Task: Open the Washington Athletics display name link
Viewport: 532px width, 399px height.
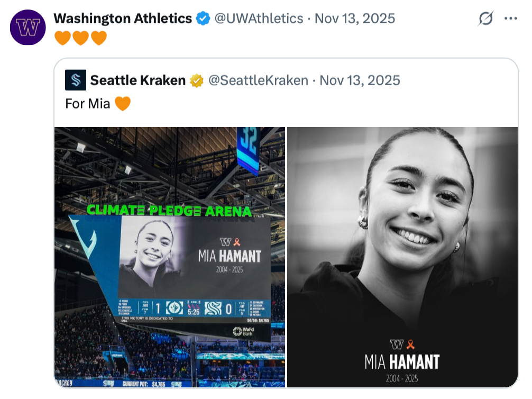Action: pyautogui.click(x=123, y=19)
